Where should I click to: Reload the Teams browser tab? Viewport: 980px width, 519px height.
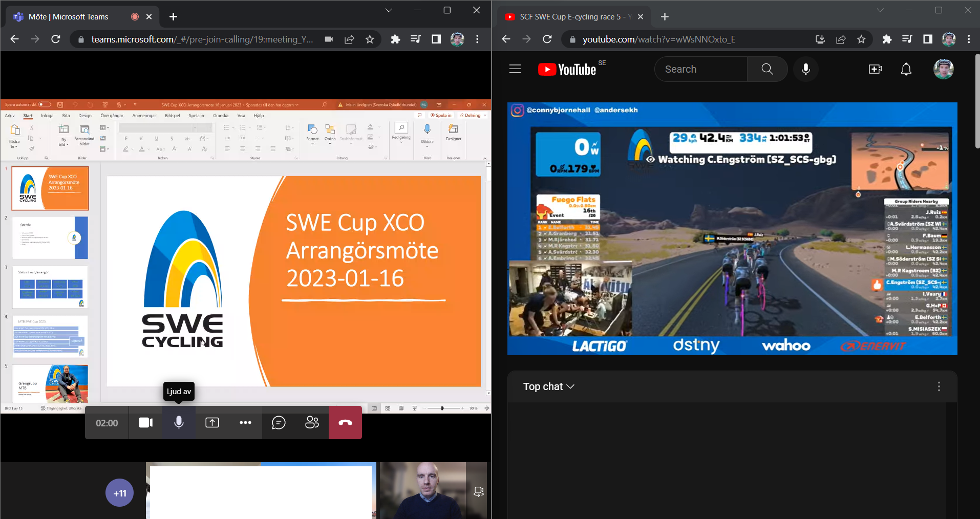click(56, 39)
